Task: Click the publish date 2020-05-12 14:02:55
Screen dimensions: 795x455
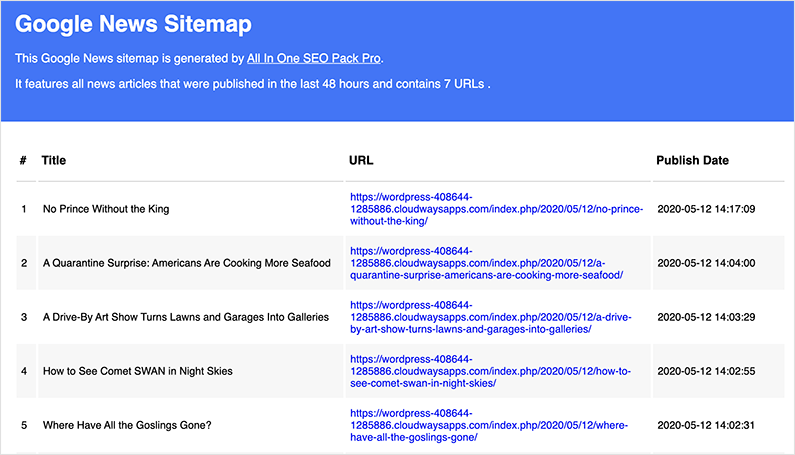Action: pos(706,371)
